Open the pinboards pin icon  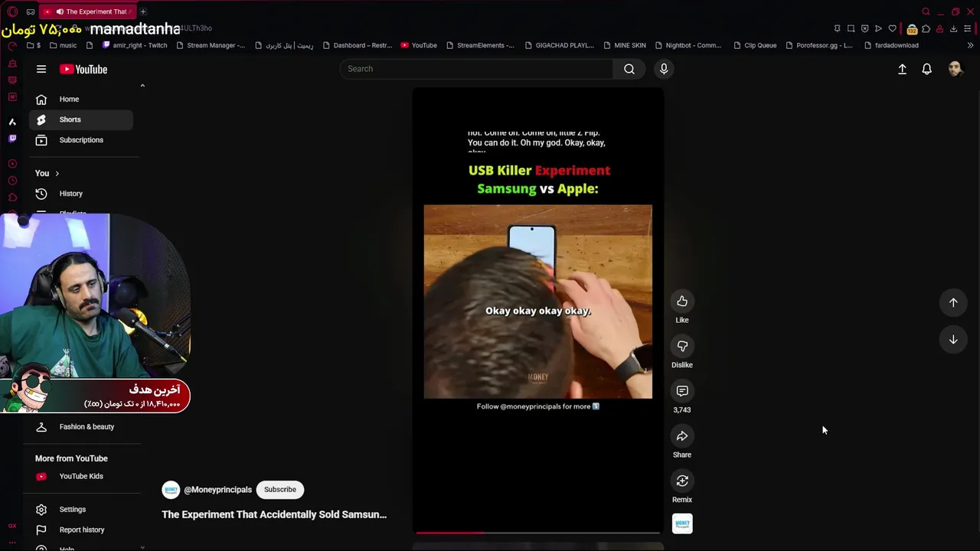[837, 28]
